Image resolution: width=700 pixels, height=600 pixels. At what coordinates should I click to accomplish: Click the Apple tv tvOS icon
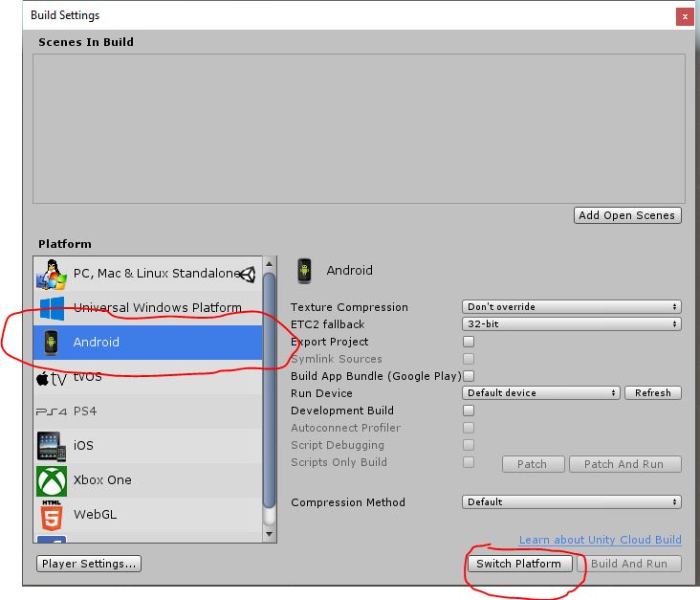tap(52, 378)
